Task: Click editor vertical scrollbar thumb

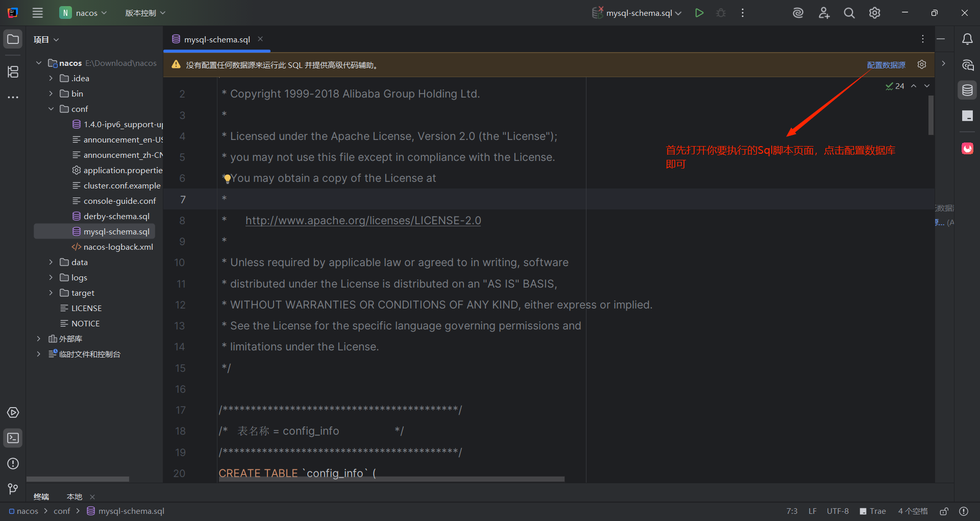Action: click(931, 115)
